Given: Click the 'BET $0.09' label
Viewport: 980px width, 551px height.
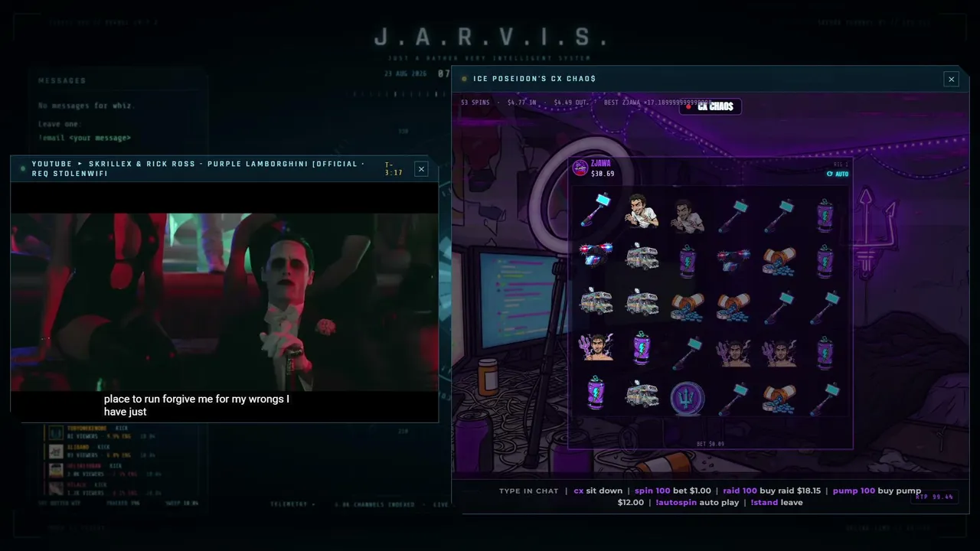Looking at the screenshot, I should pos(710,444).
